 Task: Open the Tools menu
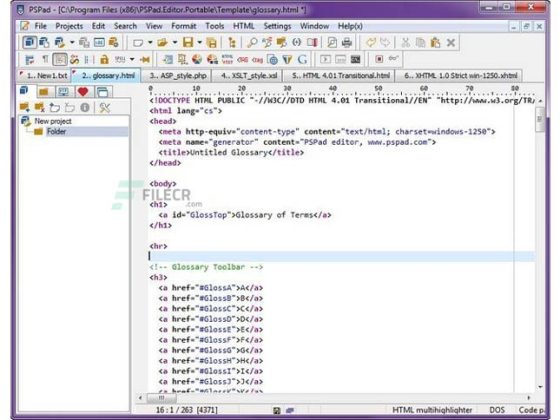[215, 26]
